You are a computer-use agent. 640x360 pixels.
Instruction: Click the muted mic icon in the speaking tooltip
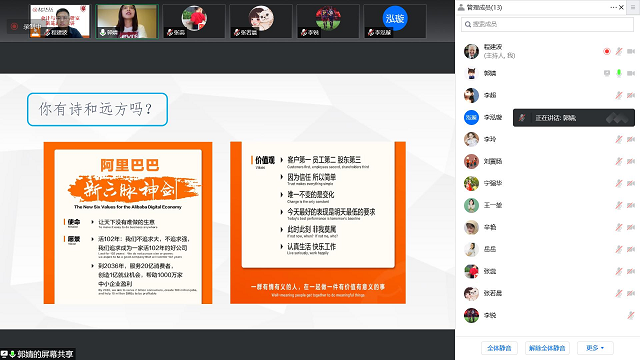click(x=522, y=118)
